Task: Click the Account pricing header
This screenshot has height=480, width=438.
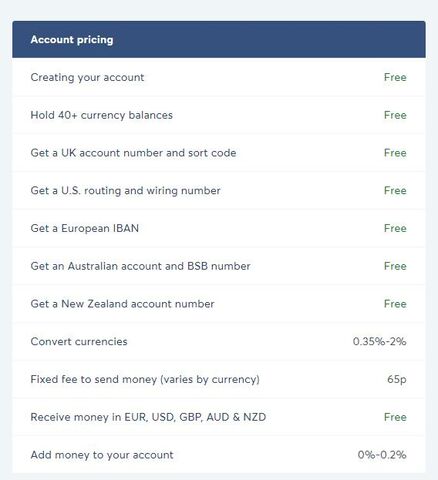Action: [x=219, y=39]
